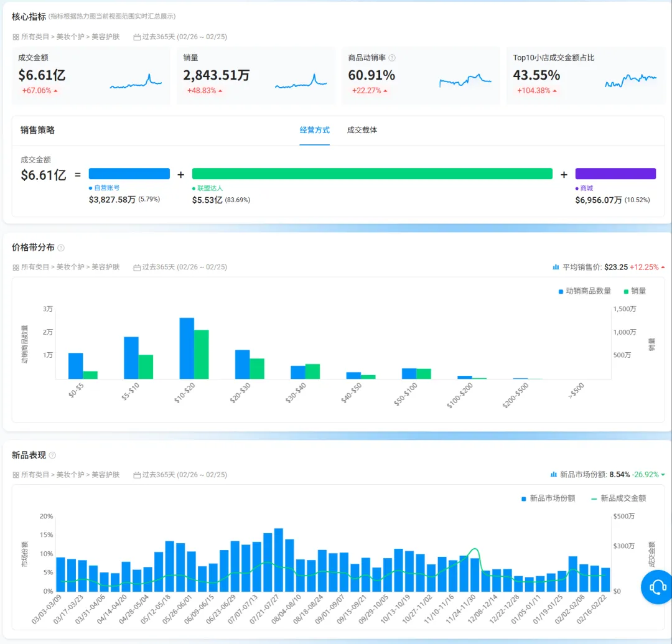Toggle 动销商品数量 legend series
Image resolution: width=672 pixels, height=644 pixels.
[585, 291]
